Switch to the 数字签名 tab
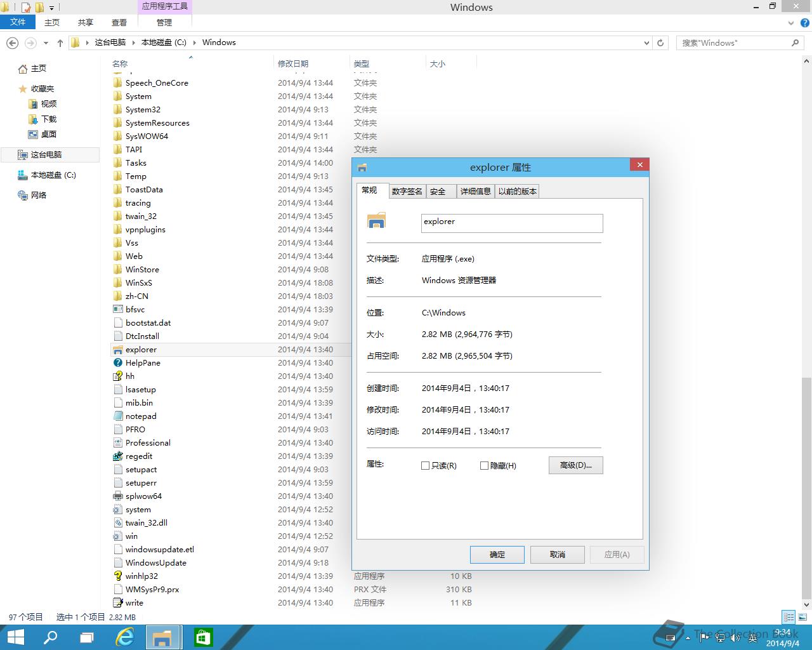The width and height of the screenshot is (812, 650). pos(407,192)
